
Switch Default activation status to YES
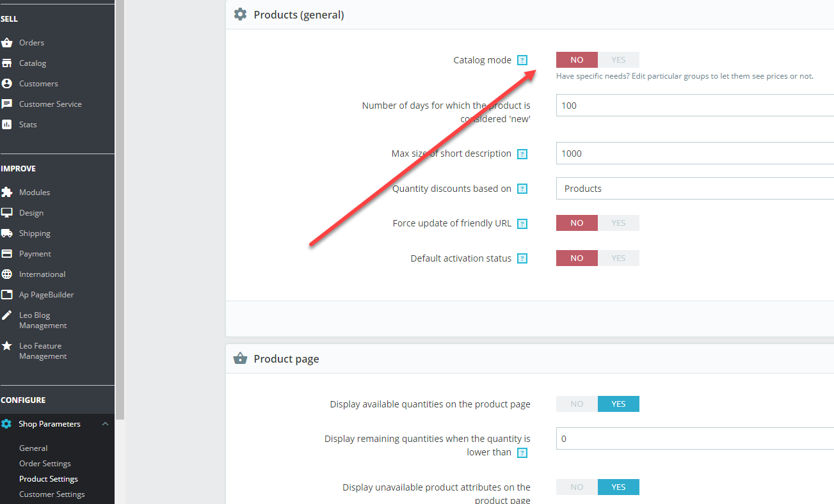[618, 258]
